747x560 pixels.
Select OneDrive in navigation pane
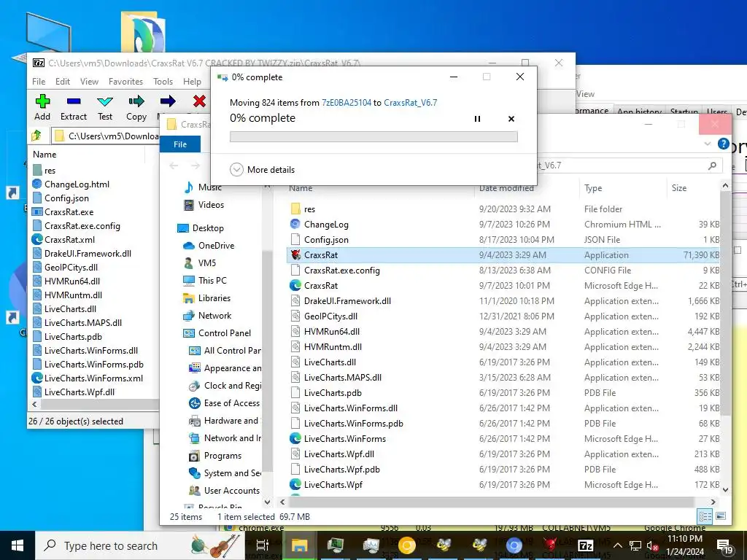pyautogui.click(x=209, y=246)
